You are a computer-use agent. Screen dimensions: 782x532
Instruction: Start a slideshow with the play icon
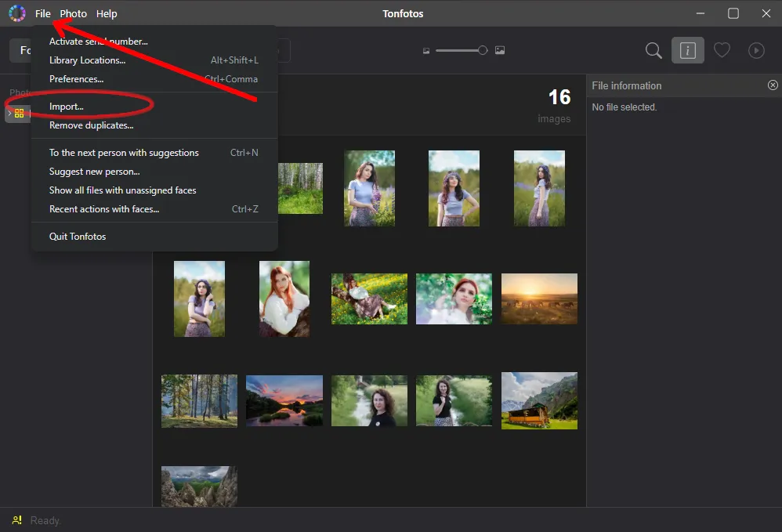pyautogui.click(x=756, y=50)
